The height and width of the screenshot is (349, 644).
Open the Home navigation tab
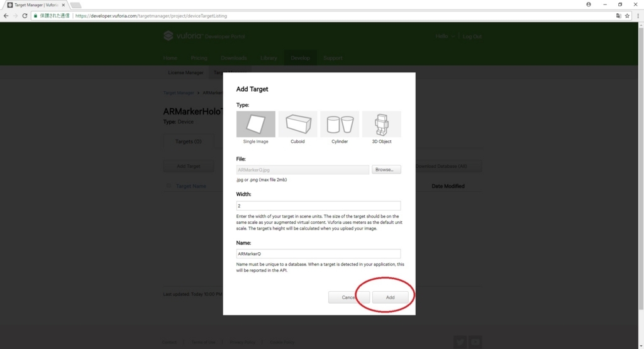click(x=170, y=58)
